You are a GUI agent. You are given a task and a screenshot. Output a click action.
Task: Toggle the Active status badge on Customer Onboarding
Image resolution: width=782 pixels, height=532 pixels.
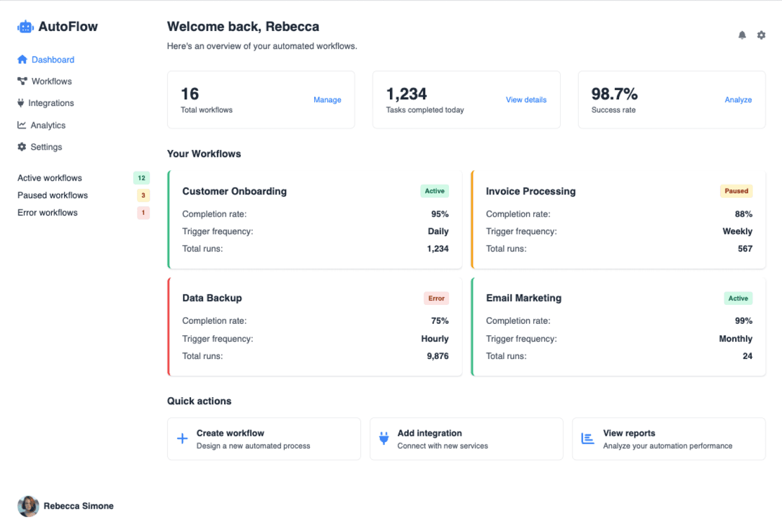tap(434, 191)
